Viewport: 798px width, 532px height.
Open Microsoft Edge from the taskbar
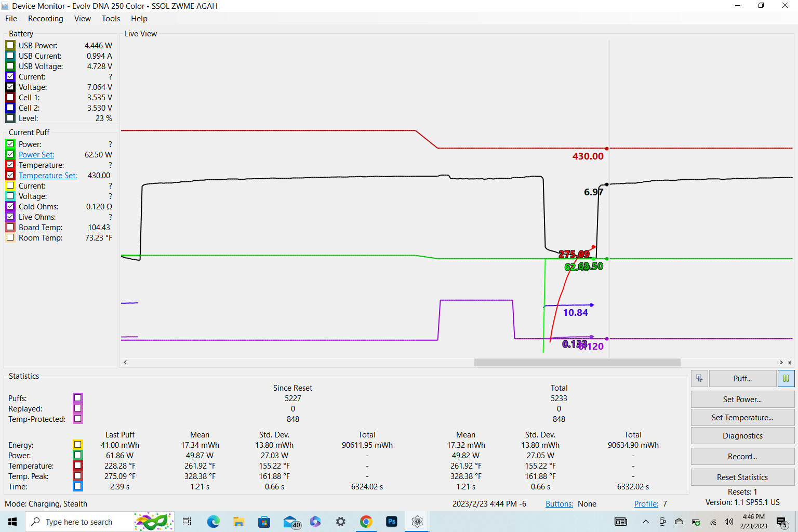213,522
